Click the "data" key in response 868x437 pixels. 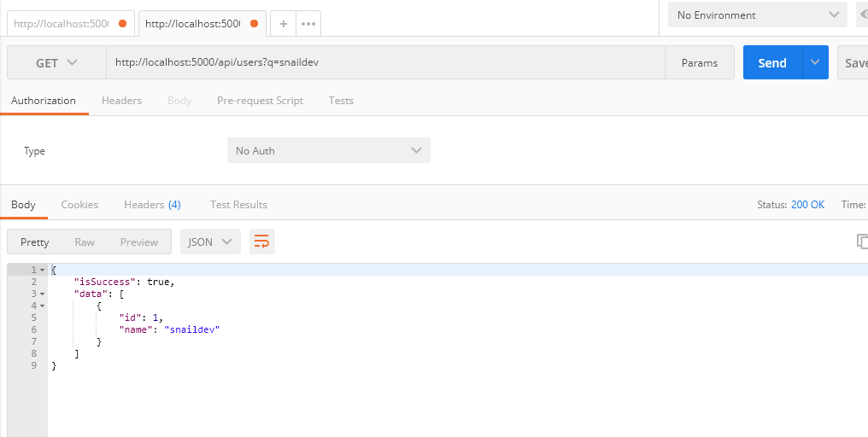pyautogui.click(x=91, y=294)
